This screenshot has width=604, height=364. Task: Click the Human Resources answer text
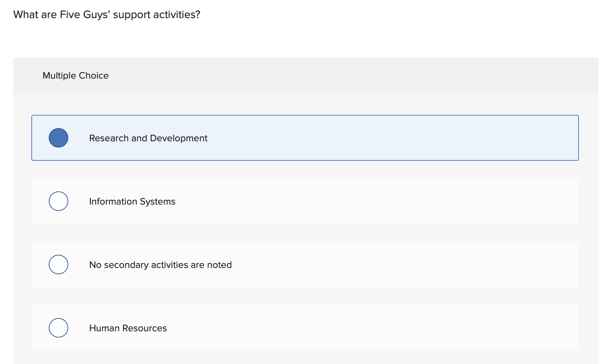[128, 328]
